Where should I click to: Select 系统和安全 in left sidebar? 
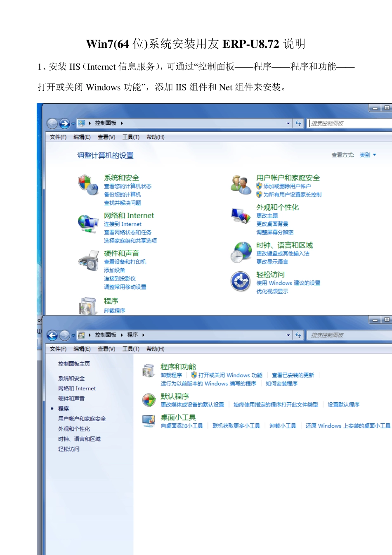[x=71, y=378]
